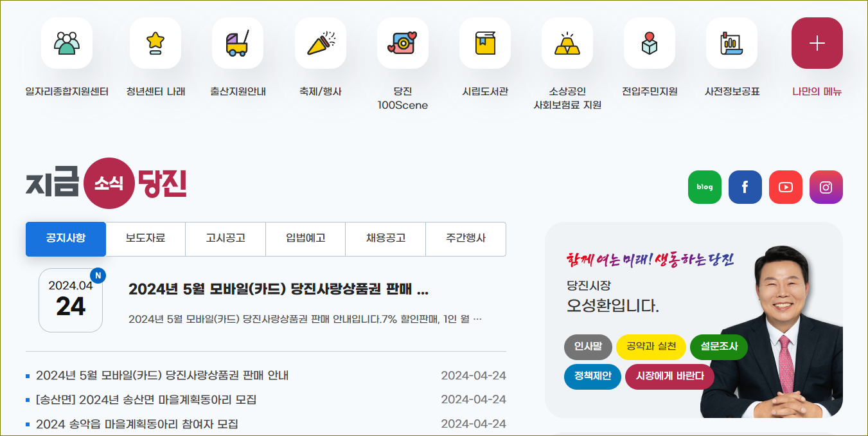Visit the city's Naver blog icon

point(704,186)
